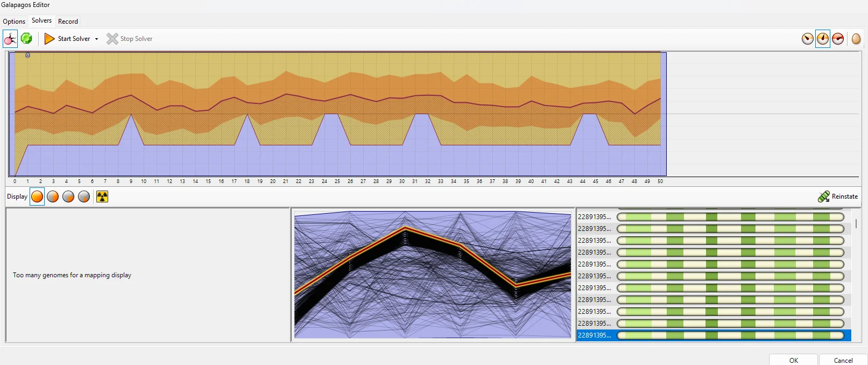
Task: Click the orange Start Solver play arrow
Action: coord(50,39)
